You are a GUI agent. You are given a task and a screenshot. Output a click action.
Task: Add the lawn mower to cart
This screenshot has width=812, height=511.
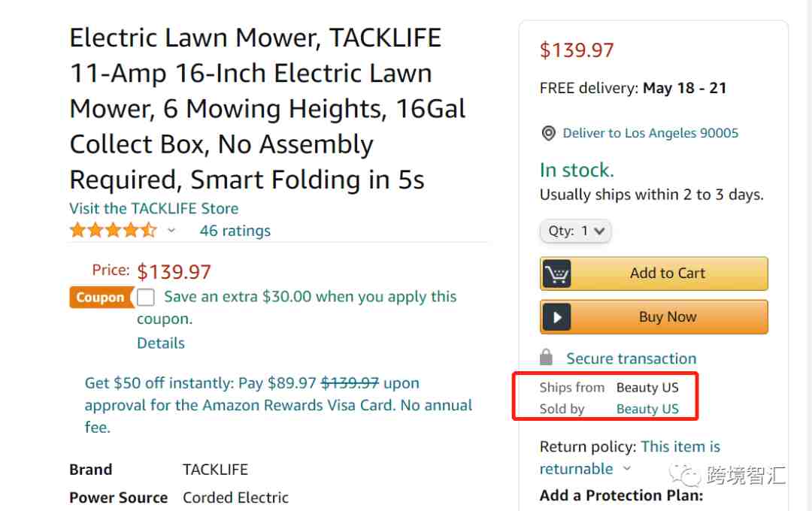[x=653, y=274]
